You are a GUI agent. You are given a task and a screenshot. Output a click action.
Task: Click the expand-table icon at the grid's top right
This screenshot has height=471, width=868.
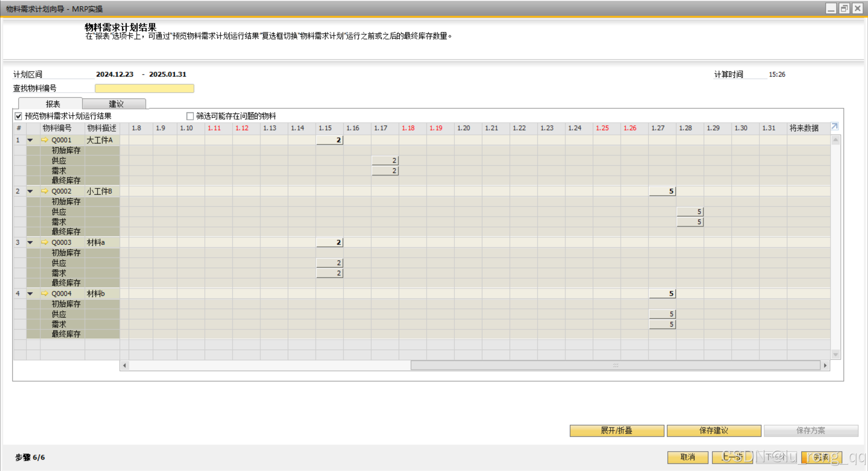[x=835, y=126]
